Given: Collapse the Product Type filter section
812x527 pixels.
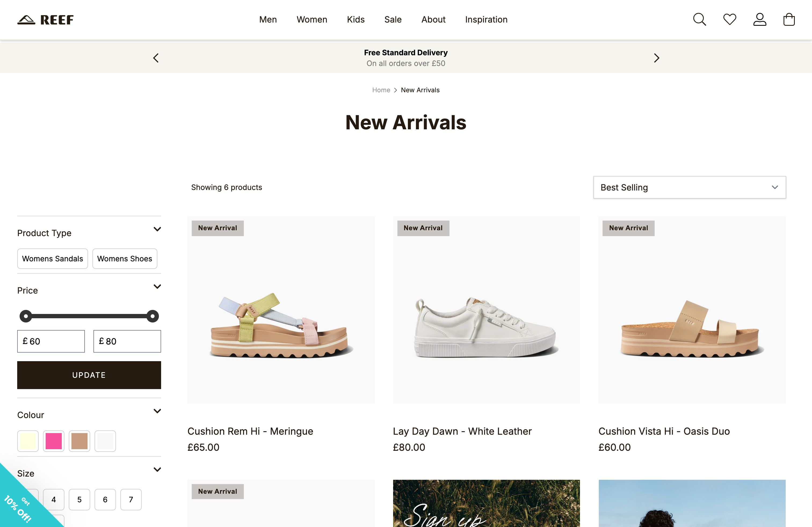Looking at the screenshot, I should point(157,229).
